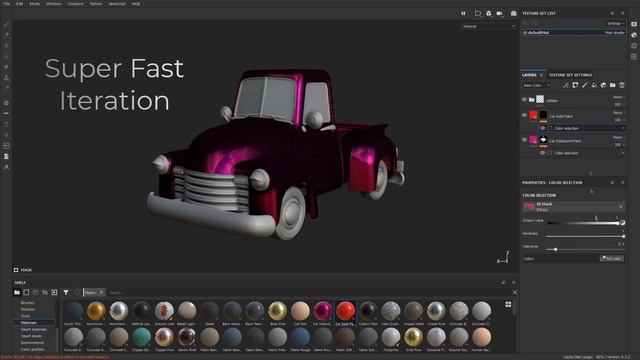Pause rendering using the pause icon
The width and height of the screenshot is (640, 360).
(463, 13)
